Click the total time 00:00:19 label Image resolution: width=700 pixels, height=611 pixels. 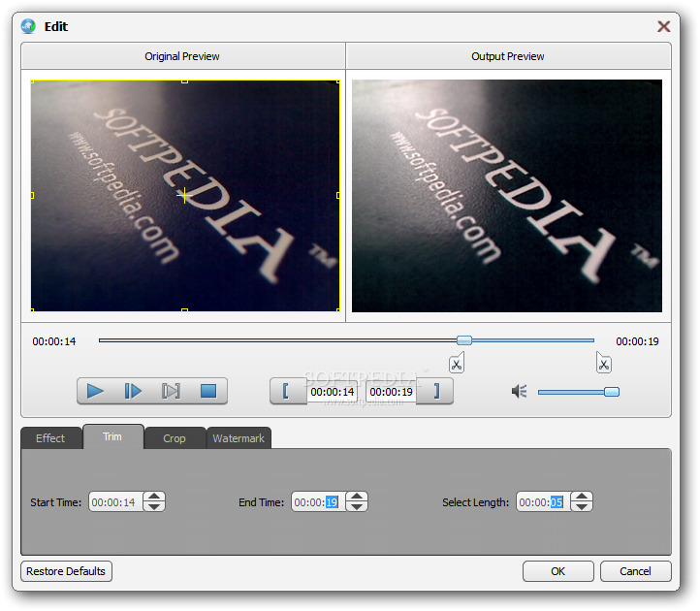pos(637,341)
